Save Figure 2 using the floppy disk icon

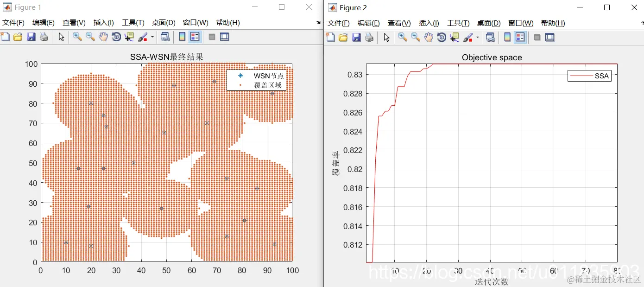coord(356,38)
